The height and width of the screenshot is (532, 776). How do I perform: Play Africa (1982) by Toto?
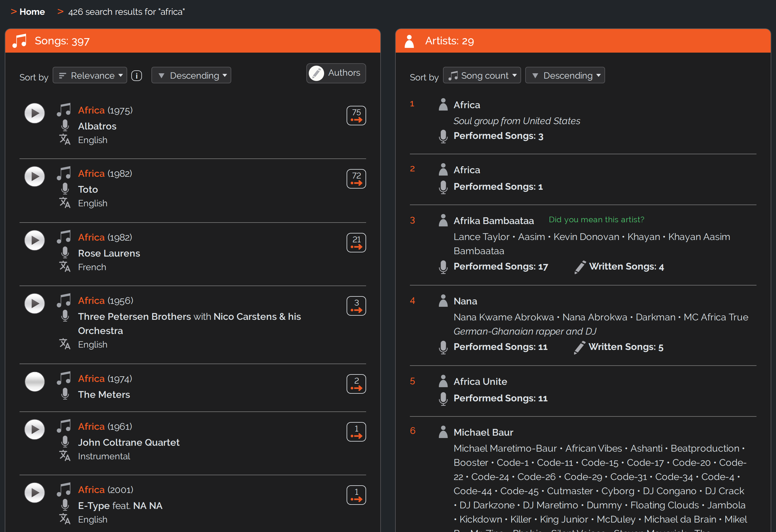34,176
